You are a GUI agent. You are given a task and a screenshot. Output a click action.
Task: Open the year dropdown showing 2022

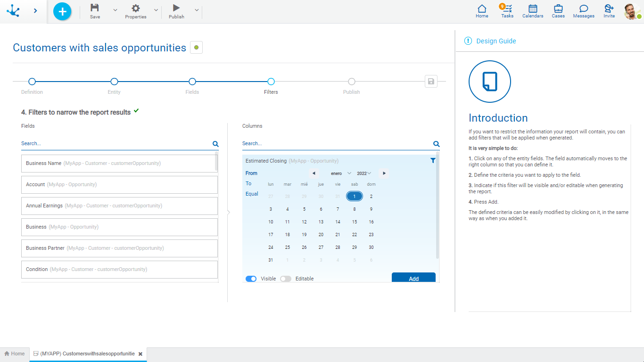(x=364, y=173)
